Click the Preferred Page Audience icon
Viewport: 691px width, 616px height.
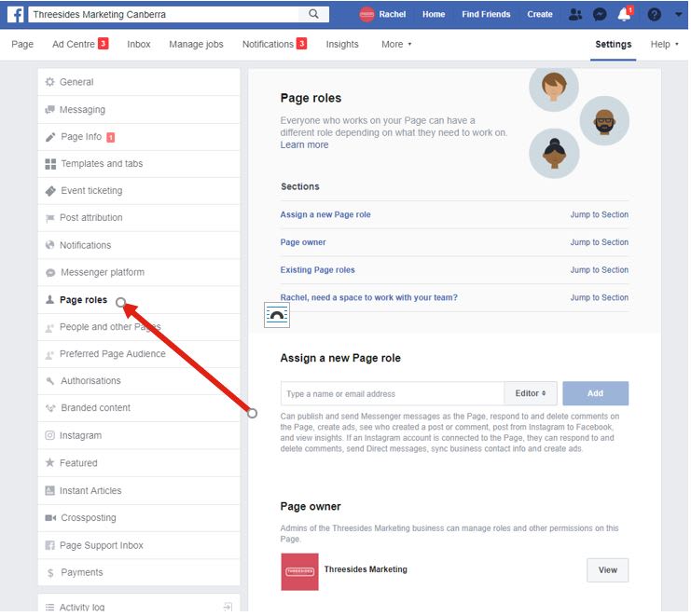[49, 355]
